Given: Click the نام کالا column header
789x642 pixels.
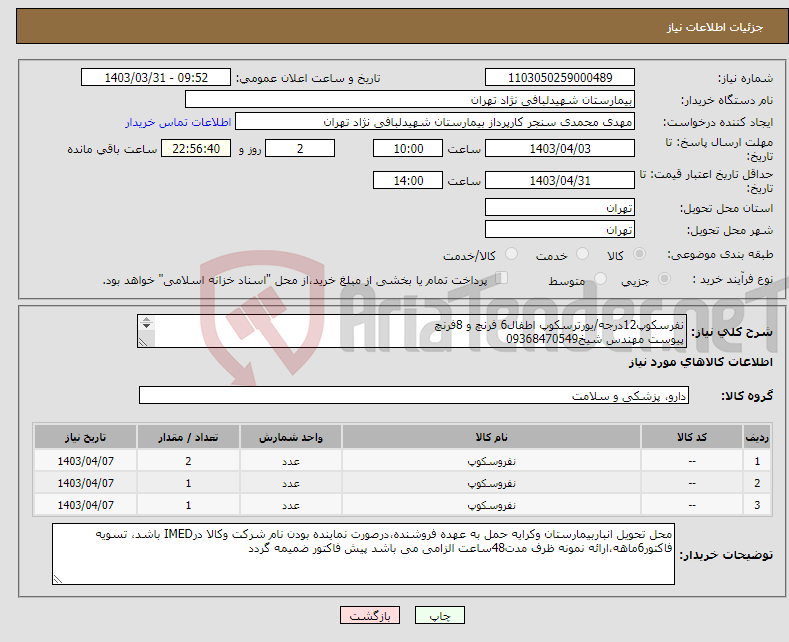Looking at the screenshot, I should 491,437.
